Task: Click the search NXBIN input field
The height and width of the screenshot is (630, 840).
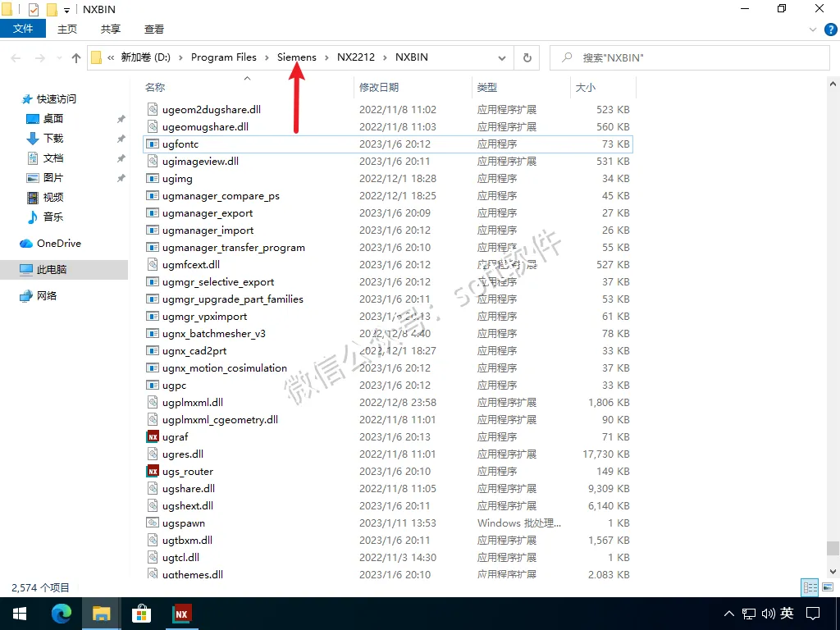Action: pos(689,58)
